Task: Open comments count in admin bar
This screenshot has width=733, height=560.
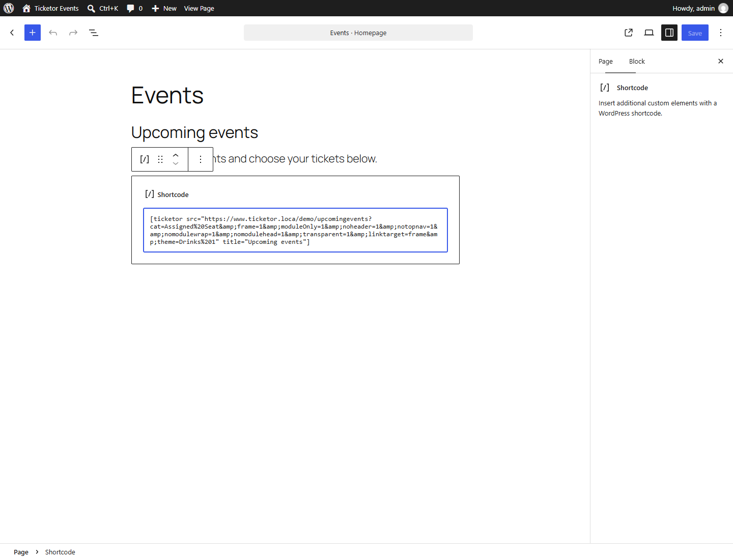Action: pos(134,8)
